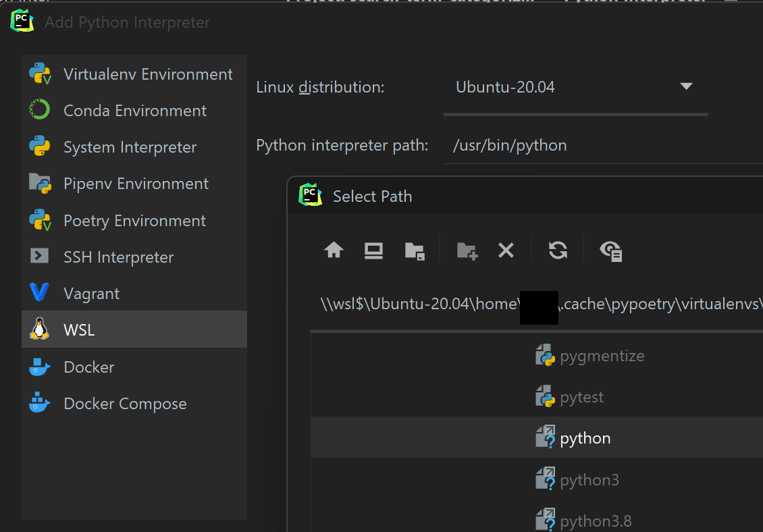Choose Docker in the sidebar
The width and height of the screenshot is (763, 532).
pos(134,367)
